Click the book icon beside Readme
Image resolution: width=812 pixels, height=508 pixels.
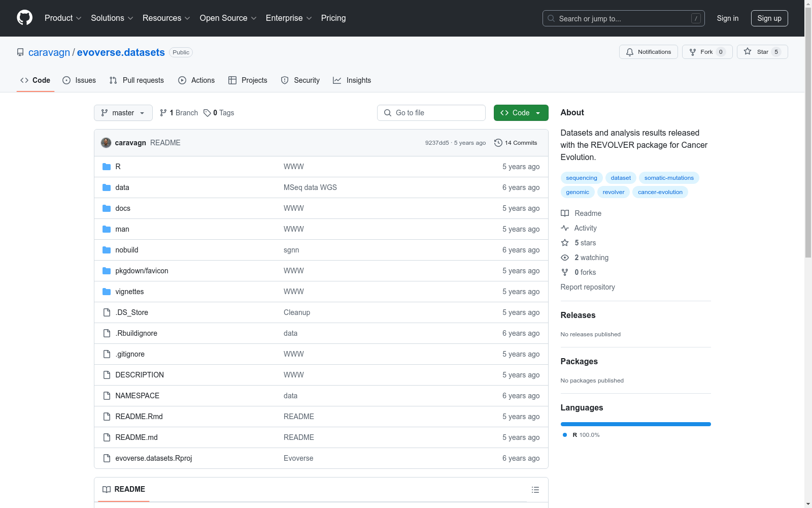coord(565,213)
